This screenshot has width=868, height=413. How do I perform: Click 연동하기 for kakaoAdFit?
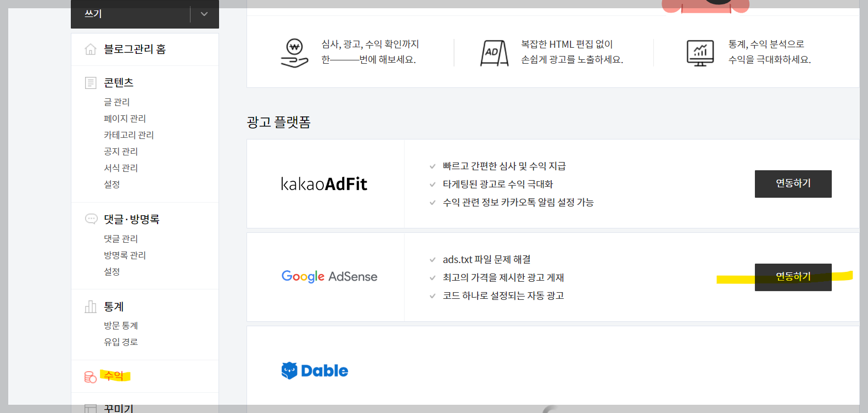click(x=793, y=184)
